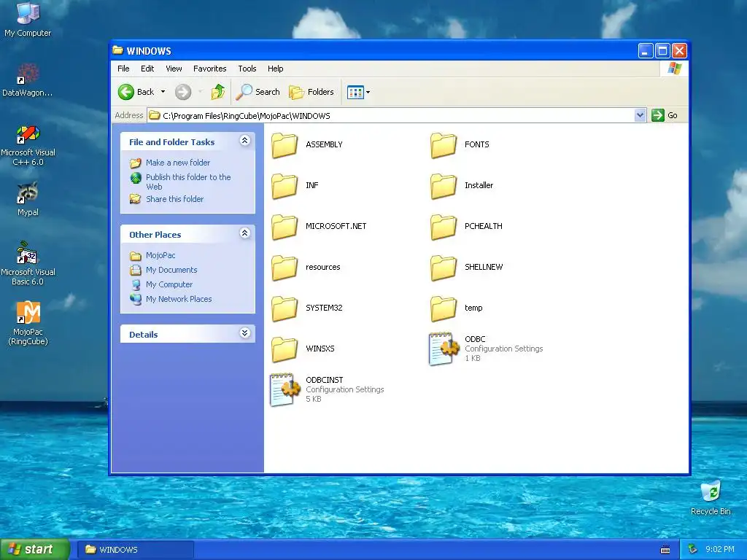Go to My Computer in Other Places
747x560 pixels.
169,285
